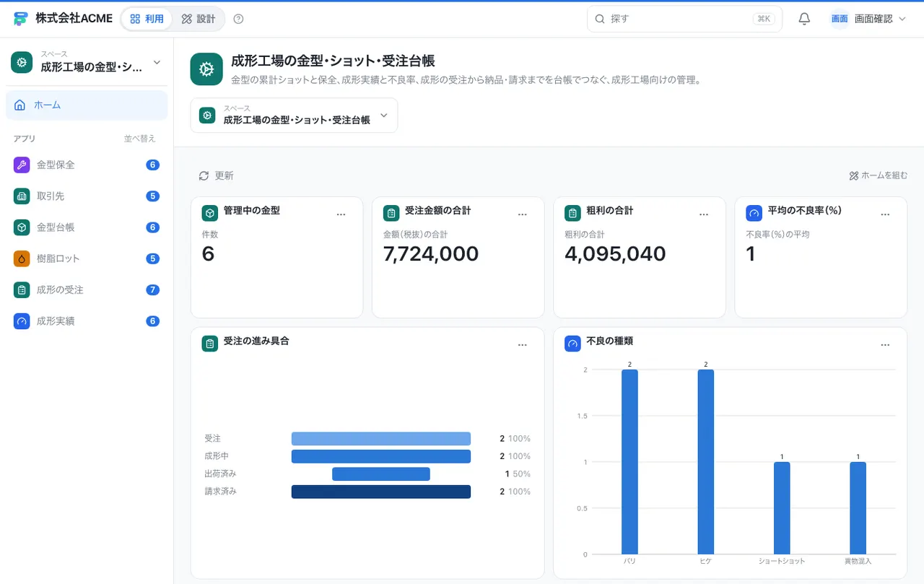
Task: Click the 更新 refresh button
Action: pyautogui.click(x=217, y=175)
